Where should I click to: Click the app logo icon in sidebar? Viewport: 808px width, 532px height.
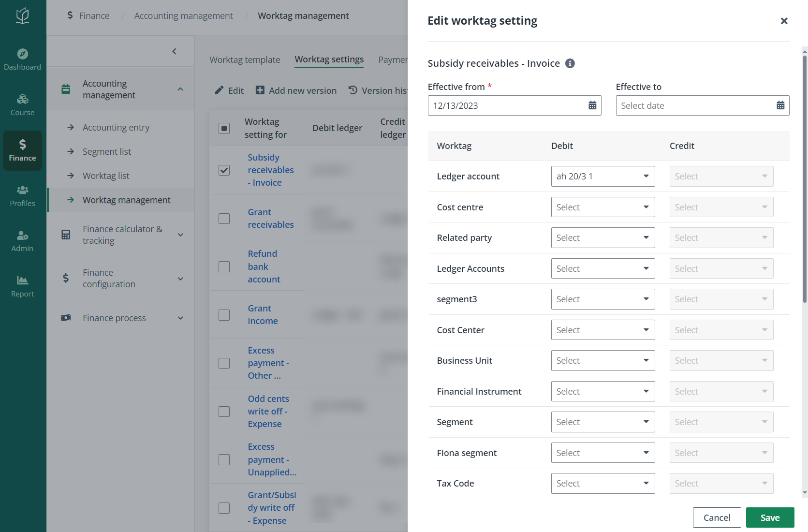point(23,15)
